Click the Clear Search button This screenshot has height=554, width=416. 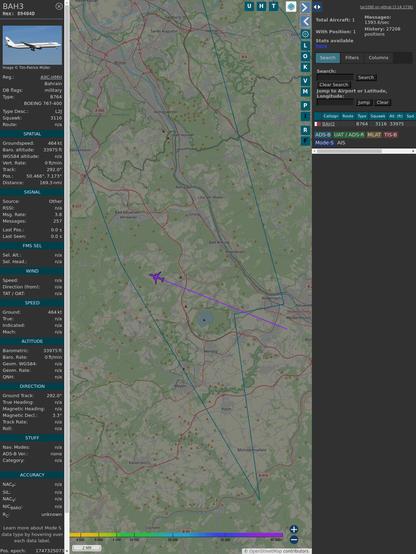coord(334,85)
